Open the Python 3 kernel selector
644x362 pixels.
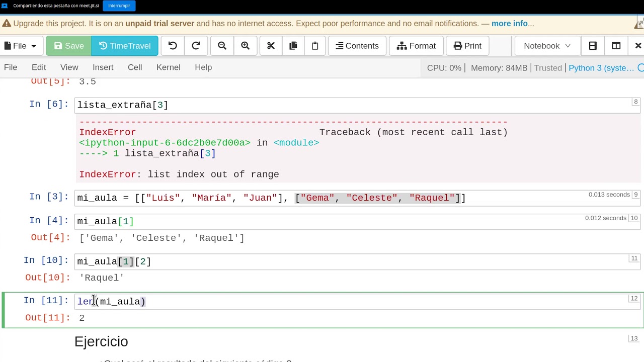601,68
